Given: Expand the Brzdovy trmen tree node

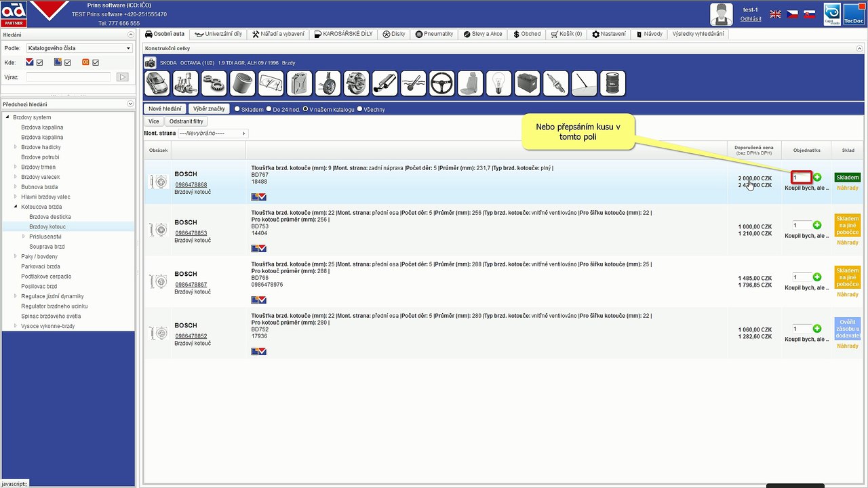Looking at the screenshot, I should 16,167.
